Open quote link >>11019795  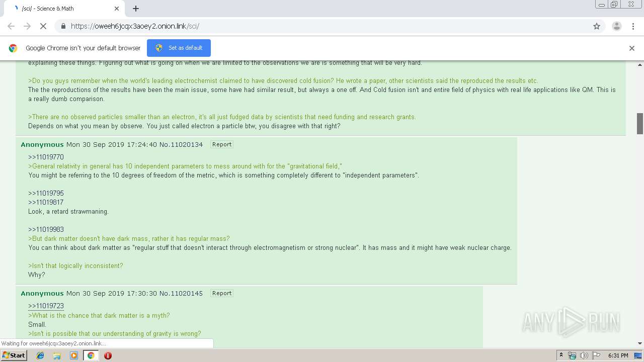(46, 194)
